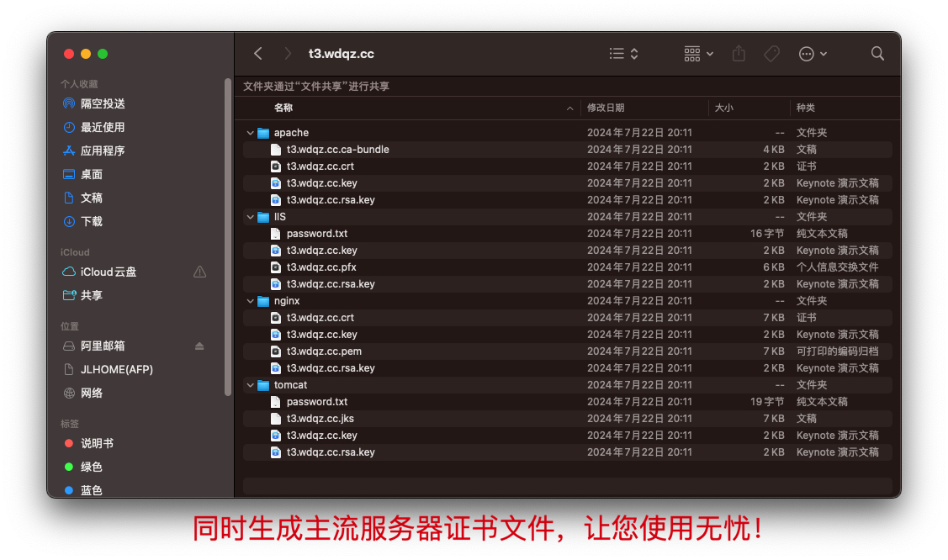Click the back navigation arrow
This screenshot has height=560, width=948.
(x=258, y=54)
